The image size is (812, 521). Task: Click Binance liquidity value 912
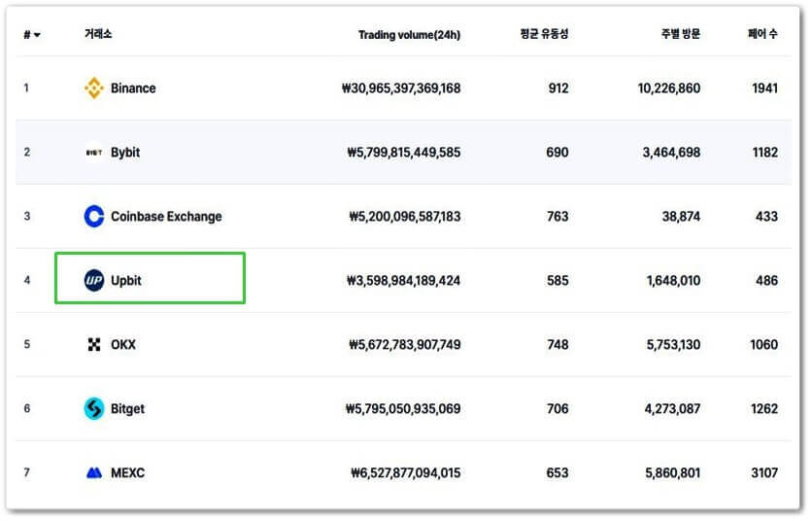558,88
